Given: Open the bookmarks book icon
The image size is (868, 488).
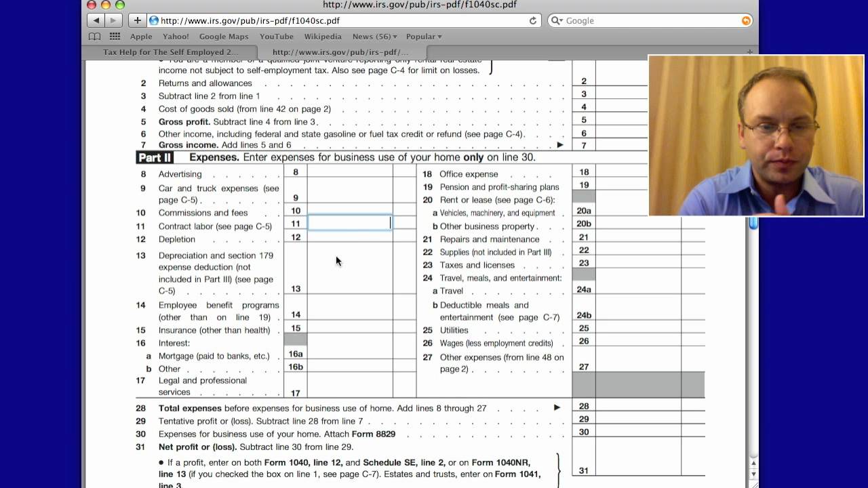Looking at the screenshot, I should (x=95, y=37).
